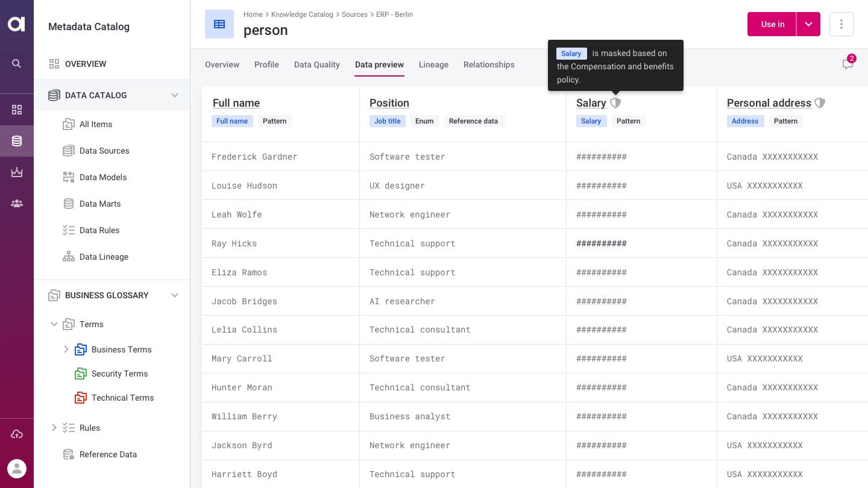Click the shield icon next to Salary column

[x=615, y=102]
